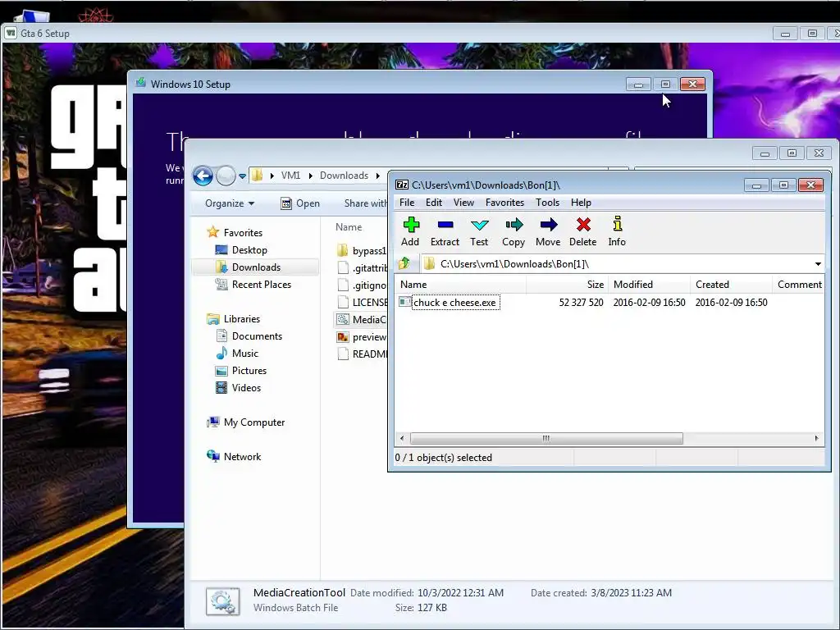
Task: Select the README file in Explorer
Action: click(x=362, y=354)
